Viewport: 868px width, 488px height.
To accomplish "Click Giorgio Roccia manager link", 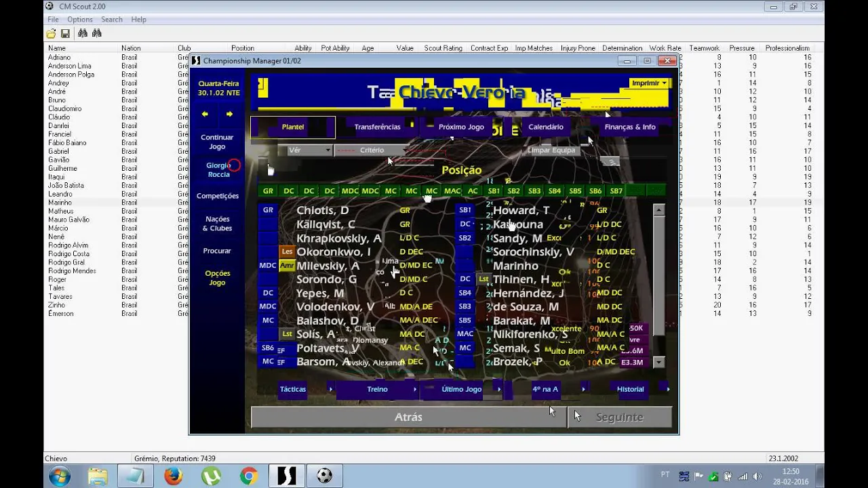I will [218, 170].
